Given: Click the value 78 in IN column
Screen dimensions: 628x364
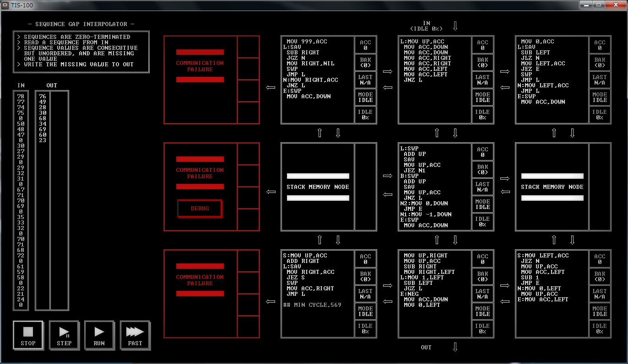Looking at the screenshot, I should (x=21, y=96).
